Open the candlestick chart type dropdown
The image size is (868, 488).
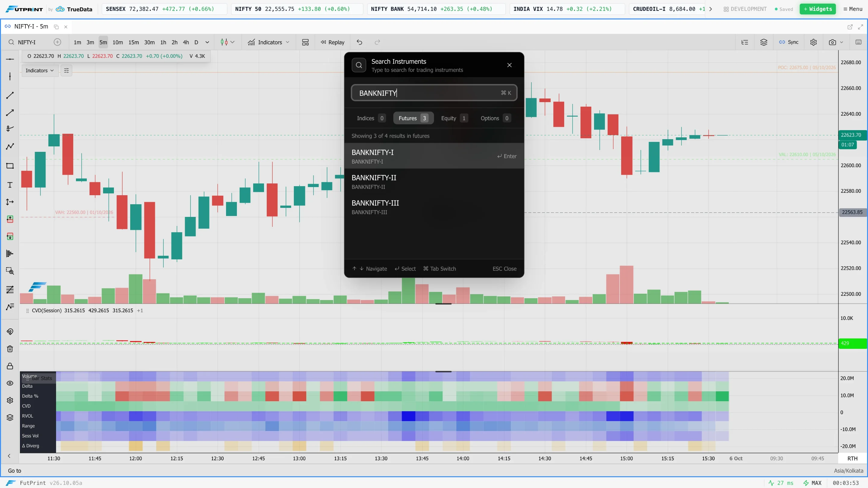[228, 42]
